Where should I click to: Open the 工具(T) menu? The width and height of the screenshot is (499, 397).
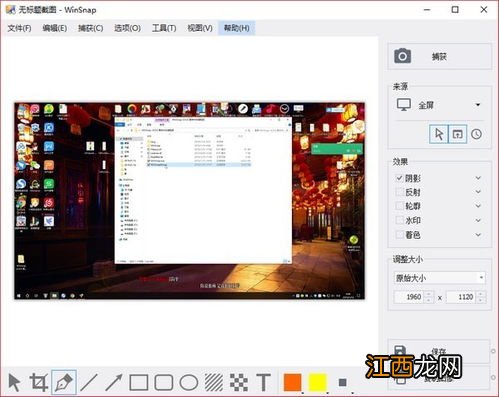coord(164,28)
